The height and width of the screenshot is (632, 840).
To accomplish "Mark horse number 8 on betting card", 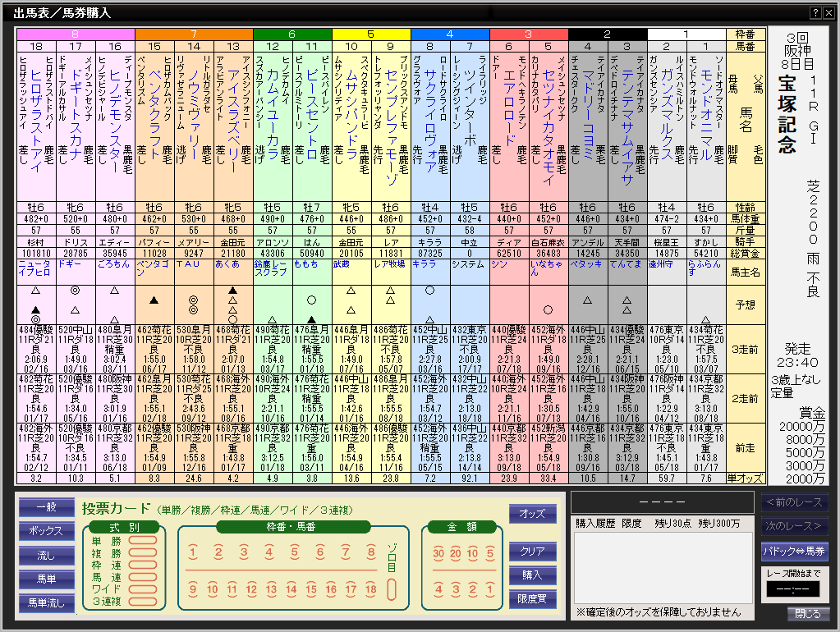I will (370, 552).
